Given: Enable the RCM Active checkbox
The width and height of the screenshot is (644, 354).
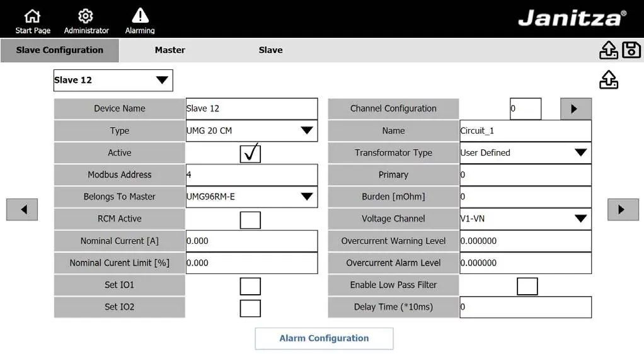Looking at the screenshot, I should tap(250, 220).
